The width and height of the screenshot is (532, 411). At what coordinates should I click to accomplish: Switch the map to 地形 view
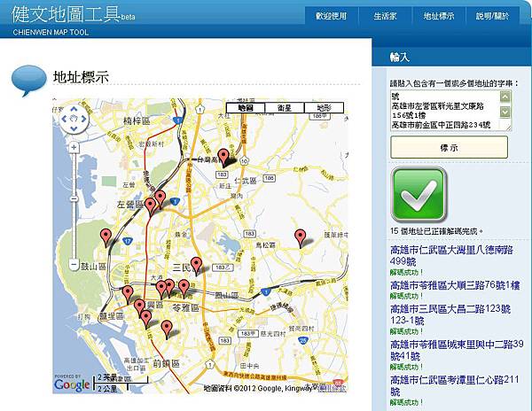[x=324, y=108]
